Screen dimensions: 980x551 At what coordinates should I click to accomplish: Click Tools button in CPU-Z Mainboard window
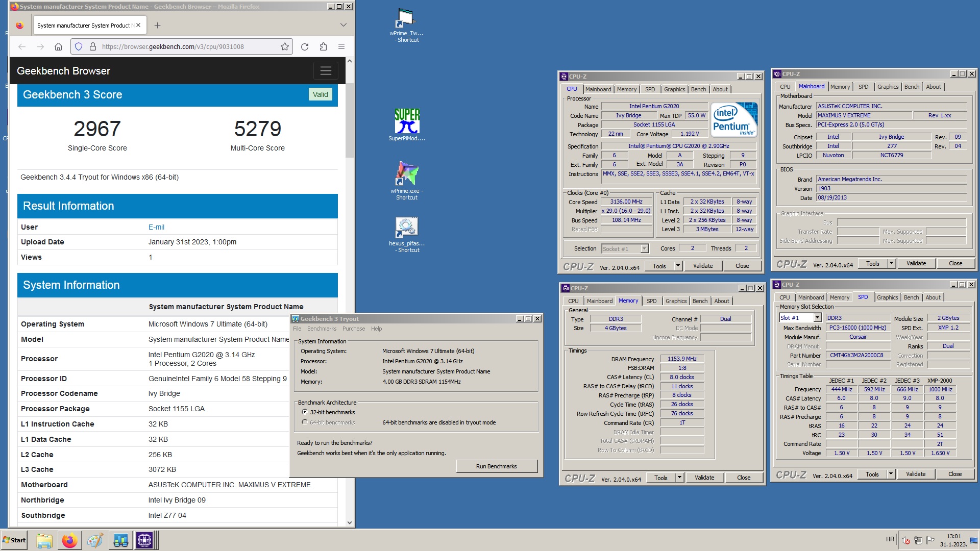pyautogui.click(x=872, y=263)
